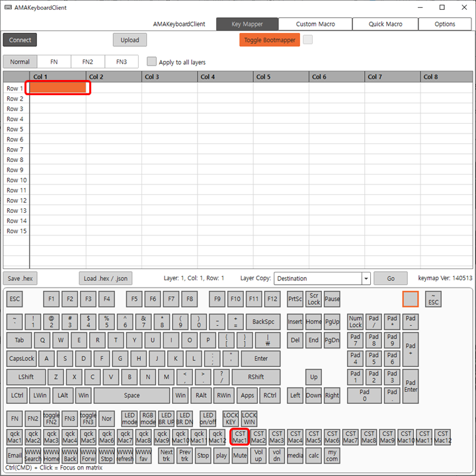Click the Toggle Bootmapper button

click(270, 40)
